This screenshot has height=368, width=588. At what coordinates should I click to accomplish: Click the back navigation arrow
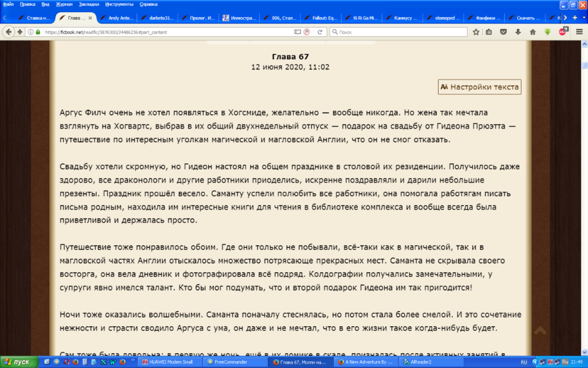(x=8, y=32)
